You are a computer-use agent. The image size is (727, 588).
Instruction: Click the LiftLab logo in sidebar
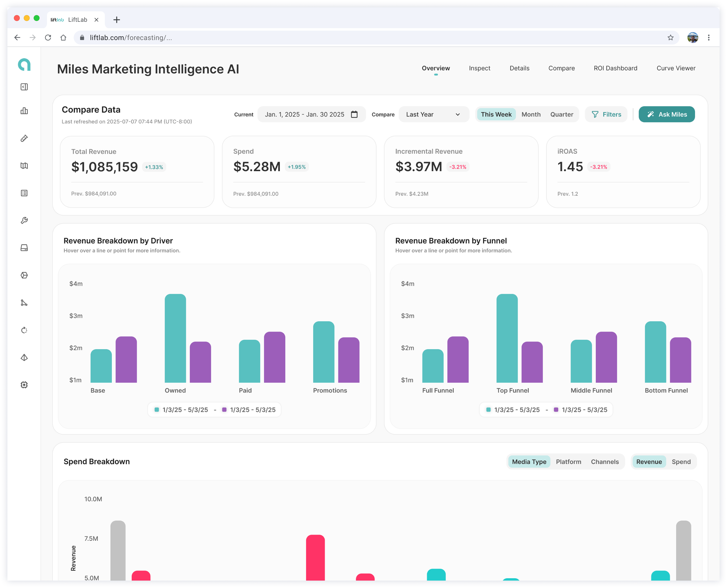click(24, 64)
